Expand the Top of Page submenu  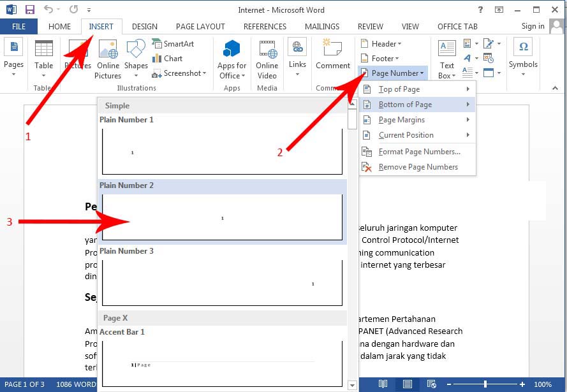(x=417, y=89)
